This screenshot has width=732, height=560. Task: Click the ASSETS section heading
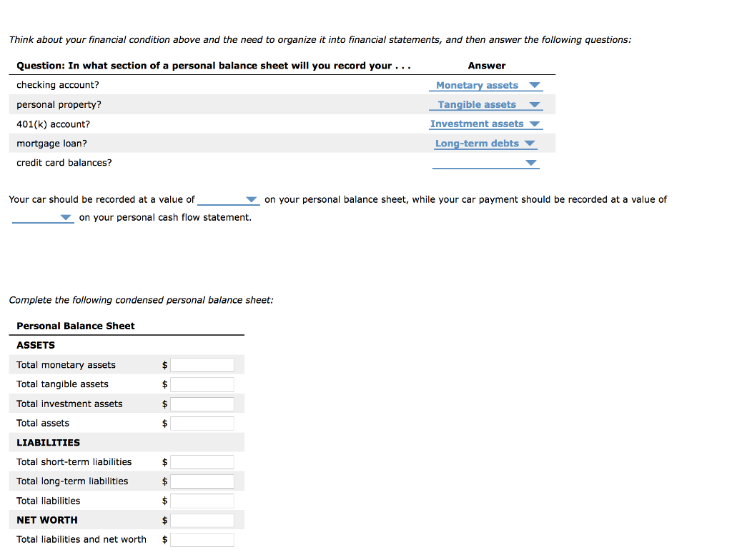click(36, 345)
